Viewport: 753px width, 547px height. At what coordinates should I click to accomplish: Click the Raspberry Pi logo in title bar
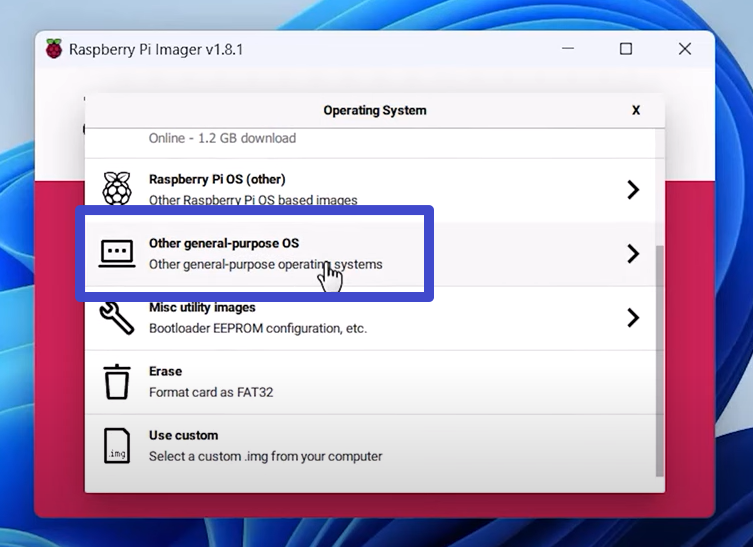pos(54,49)
